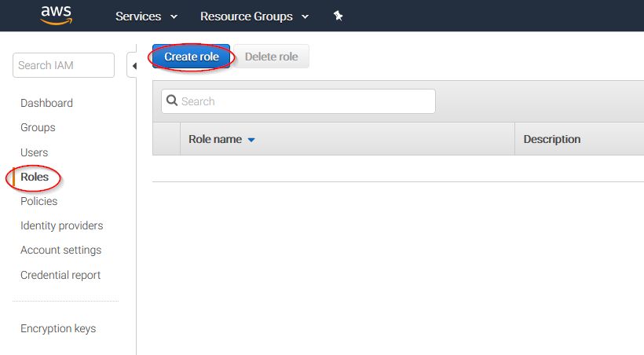The image size is (644, 355).
Task: Click the AWS logo
Action: (x=56, y=15)
